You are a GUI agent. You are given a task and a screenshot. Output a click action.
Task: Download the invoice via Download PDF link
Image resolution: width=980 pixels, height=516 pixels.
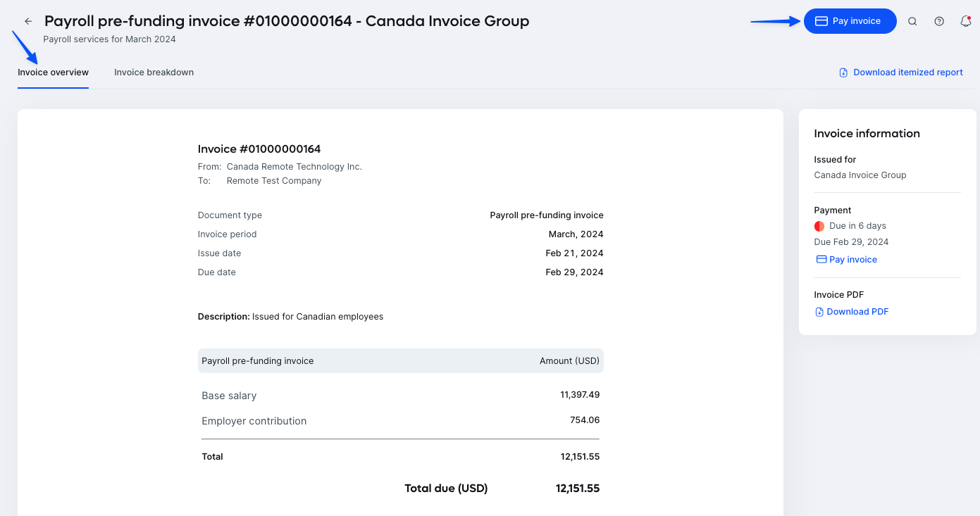(857, 311)
